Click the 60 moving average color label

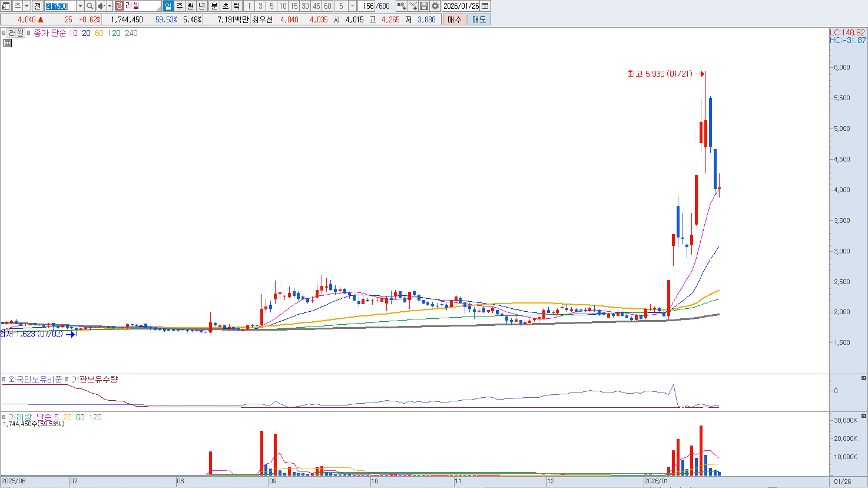99,33
